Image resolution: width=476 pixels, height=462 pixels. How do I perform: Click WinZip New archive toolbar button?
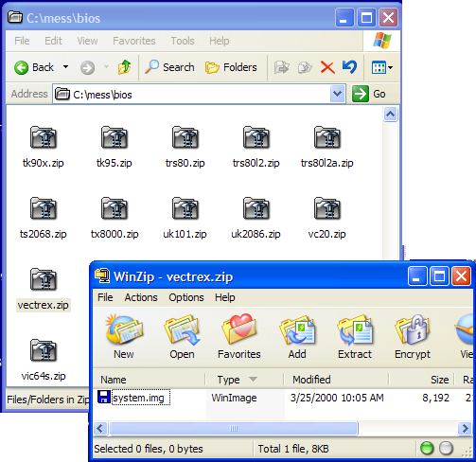(x=124, y=337)
